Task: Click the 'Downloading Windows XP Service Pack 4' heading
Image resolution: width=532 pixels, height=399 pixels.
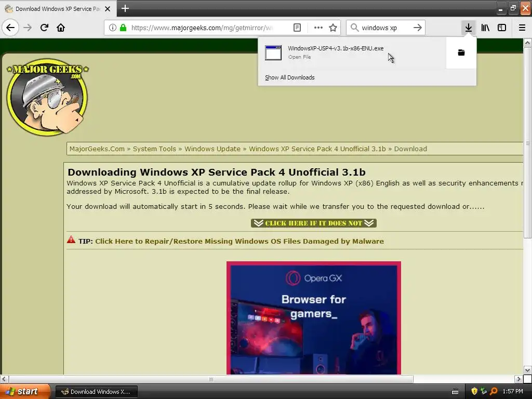Action: tap(217, 172)
